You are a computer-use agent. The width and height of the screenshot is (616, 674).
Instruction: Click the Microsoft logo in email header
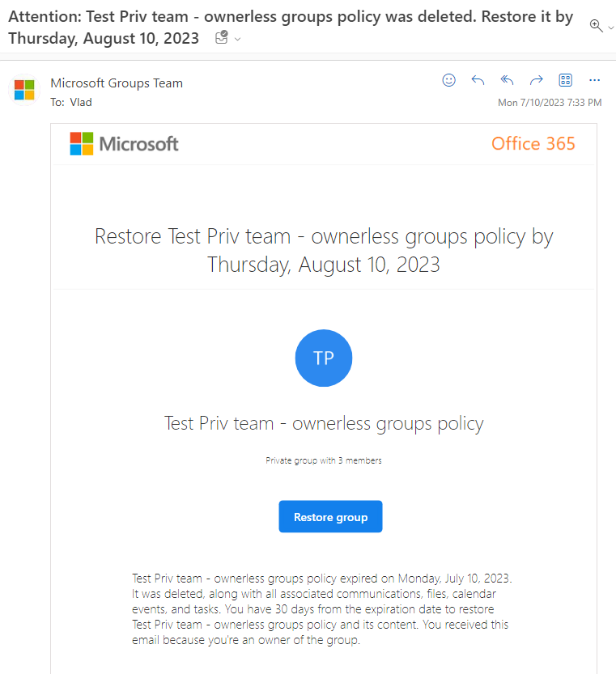click(x=125, y=144)
